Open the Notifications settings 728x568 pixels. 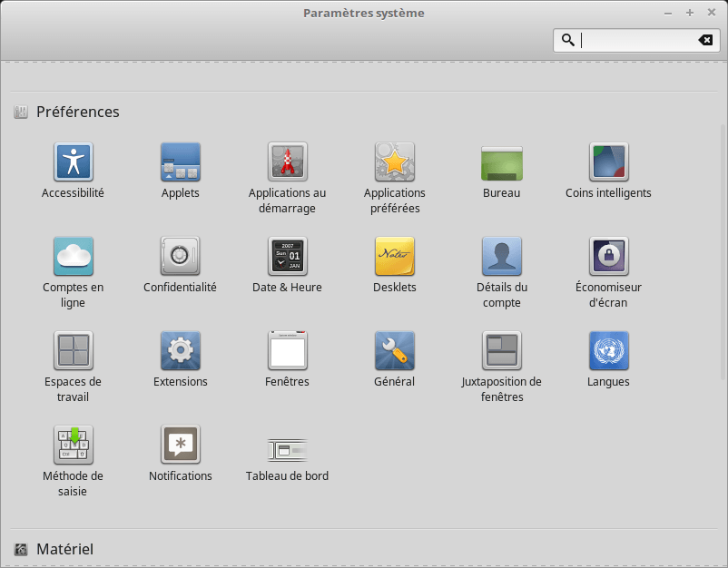coord(180,446)
